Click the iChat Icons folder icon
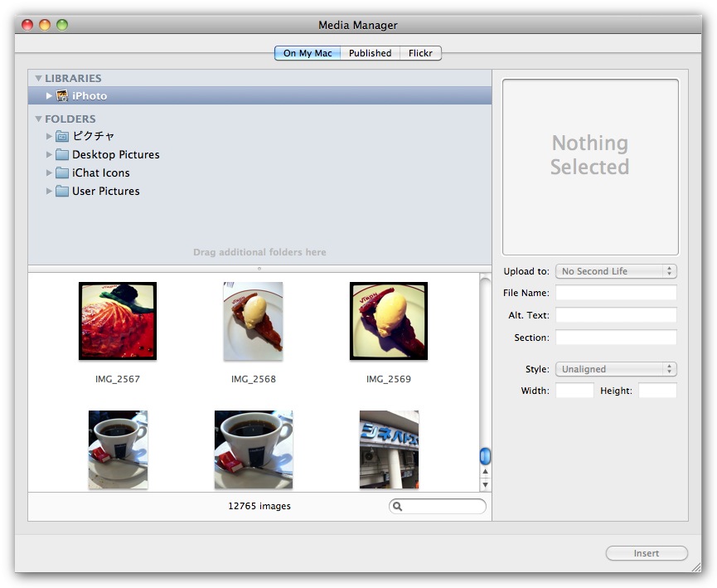Image resolution: width=717 pixels, height=588 pixels. click(x=62, y=173)
